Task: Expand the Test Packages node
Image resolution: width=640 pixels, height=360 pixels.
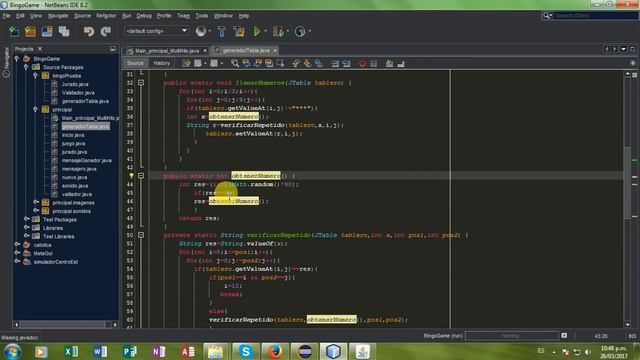Action: (26, 219)
